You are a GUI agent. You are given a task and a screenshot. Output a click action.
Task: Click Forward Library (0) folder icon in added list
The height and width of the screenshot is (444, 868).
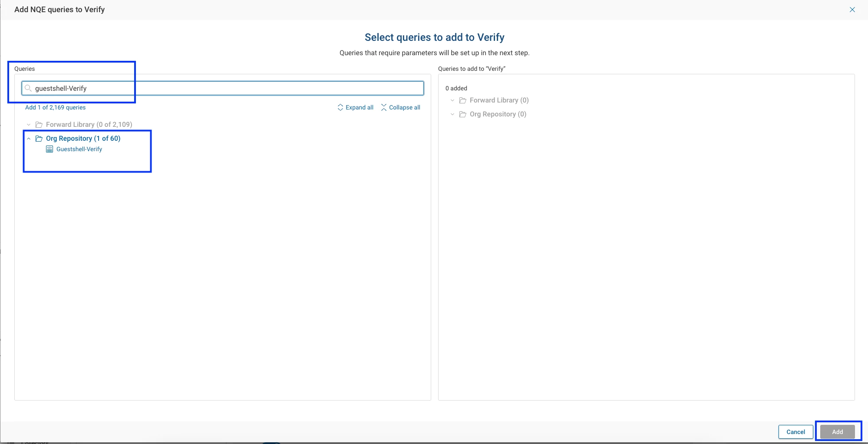tap(462, 100)
